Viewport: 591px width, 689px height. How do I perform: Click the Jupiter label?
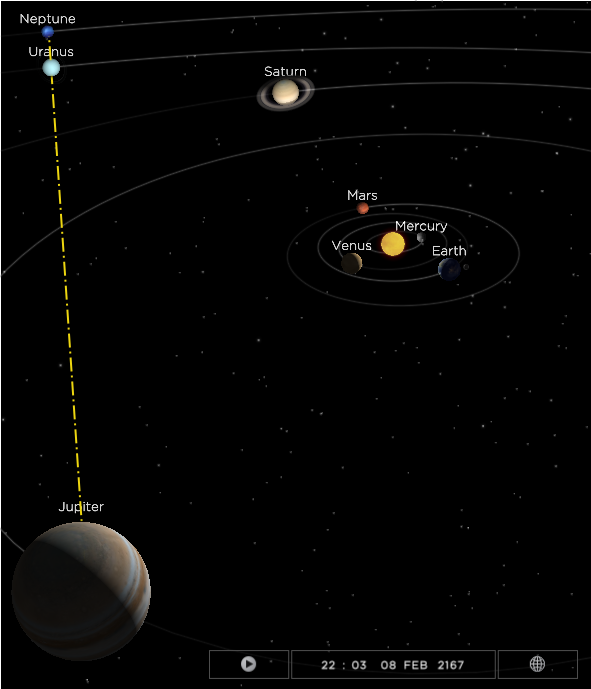click(81, 507)
